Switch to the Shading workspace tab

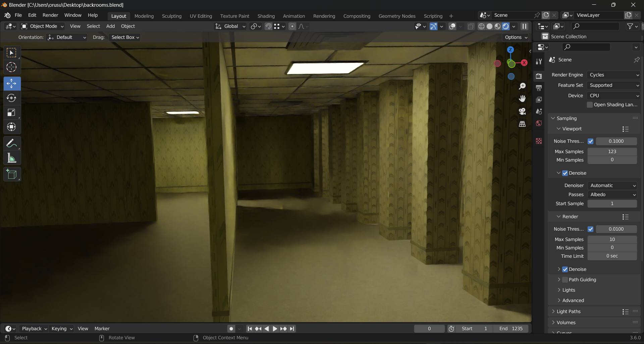[x=266, y=16]
